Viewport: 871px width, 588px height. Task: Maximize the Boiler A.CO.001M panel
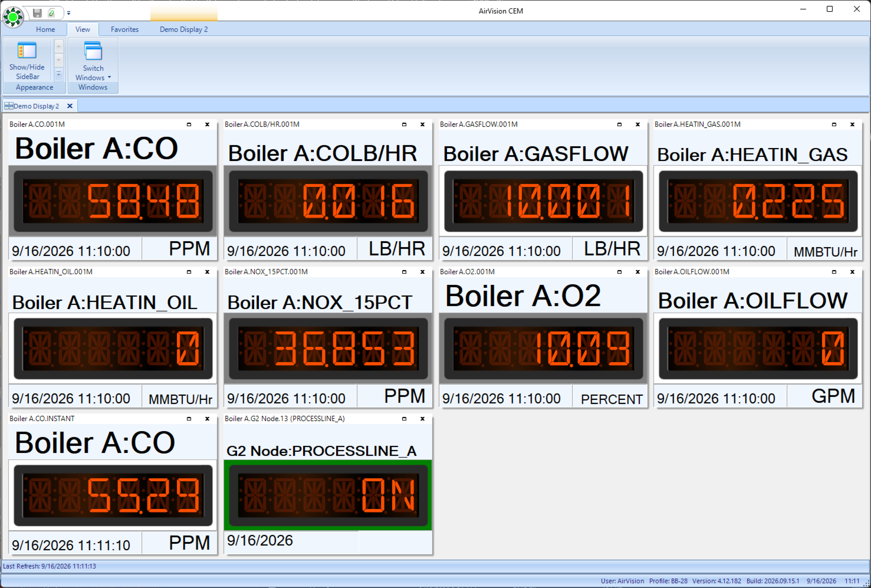[189, 125]
